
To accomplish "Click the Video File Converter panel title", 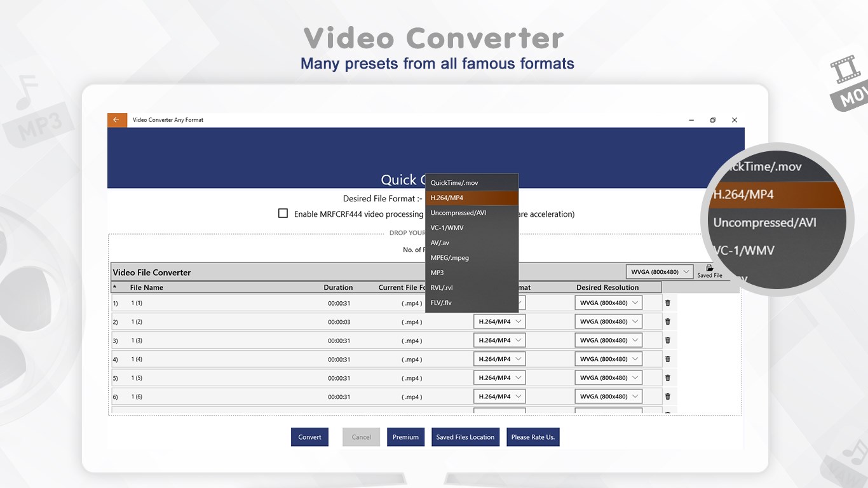I will pyautogui.click(x=152, y=273).
